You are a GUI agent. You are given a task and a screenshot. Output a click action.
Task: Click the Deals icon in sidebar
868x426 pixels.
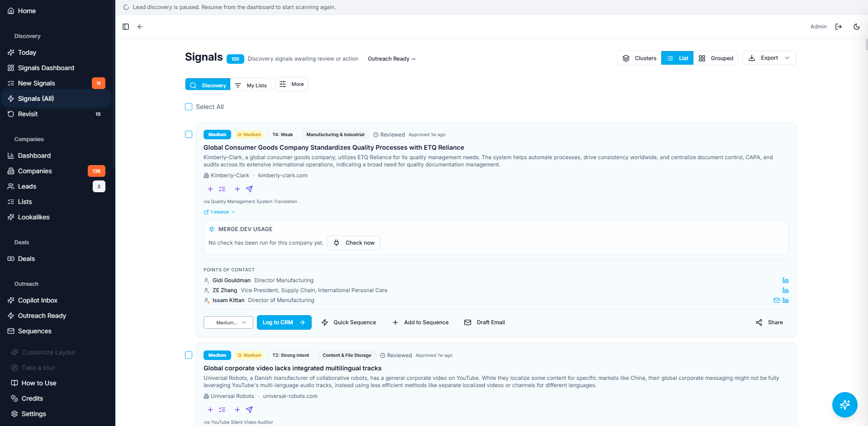tap(11, 259)
